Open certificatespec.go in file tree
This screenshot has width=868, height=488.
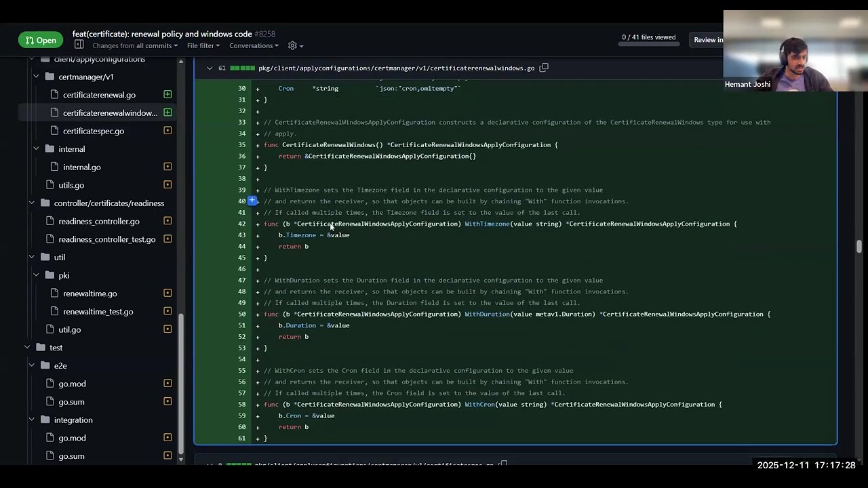tap(94, 131)
